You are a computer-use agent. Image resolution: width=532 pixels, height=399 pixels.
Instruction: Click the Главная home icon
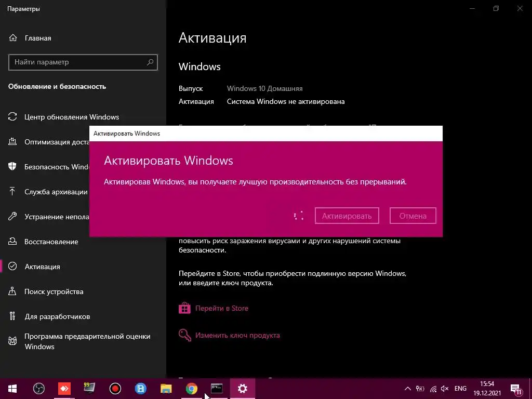(x=12, y=38)
